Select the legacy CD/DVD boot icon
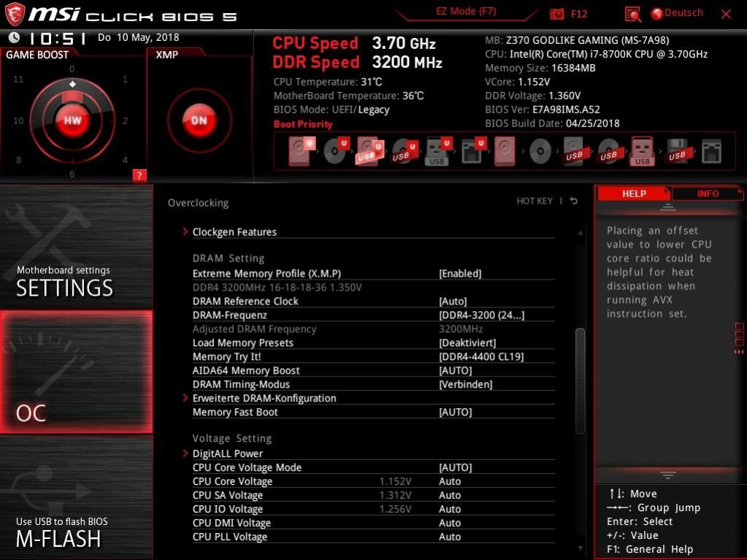Screen dimensions: 747x560 pos(540,151)
